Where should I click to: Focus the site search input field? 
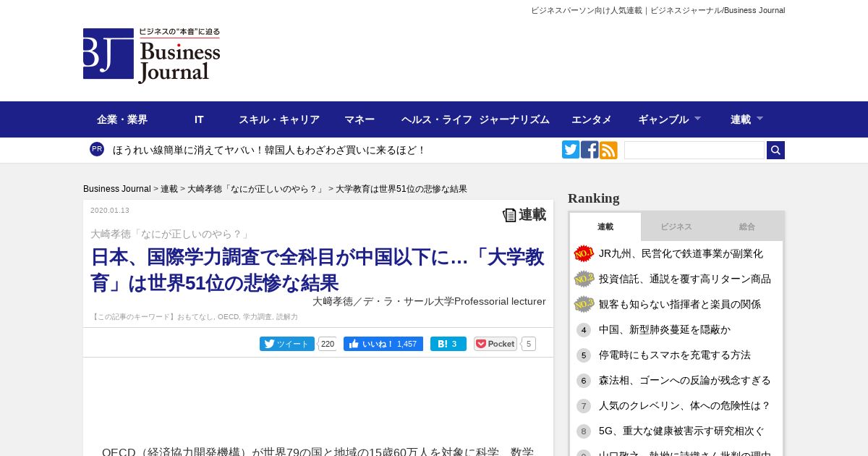pos(694,150)
